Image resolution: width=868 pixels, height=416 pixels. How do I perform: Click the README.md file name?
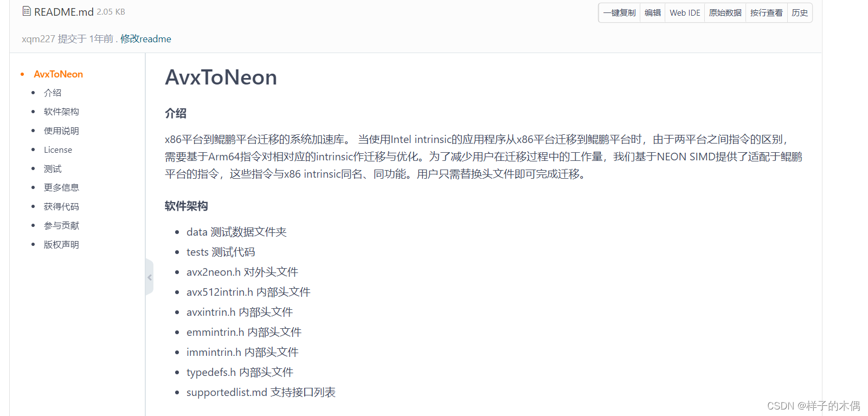tap(64, 12)
